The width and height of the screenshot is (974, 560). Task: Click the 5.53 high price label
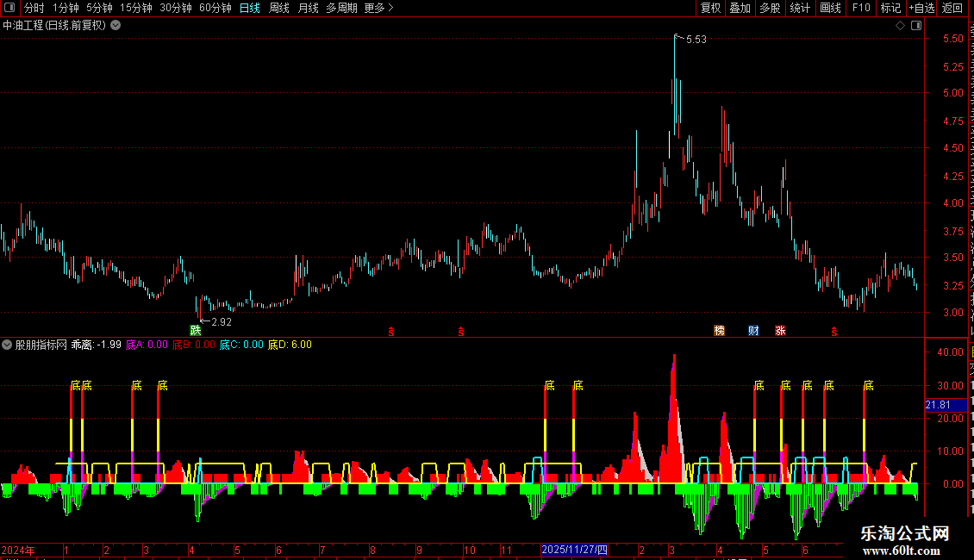(x=696, y=39)
